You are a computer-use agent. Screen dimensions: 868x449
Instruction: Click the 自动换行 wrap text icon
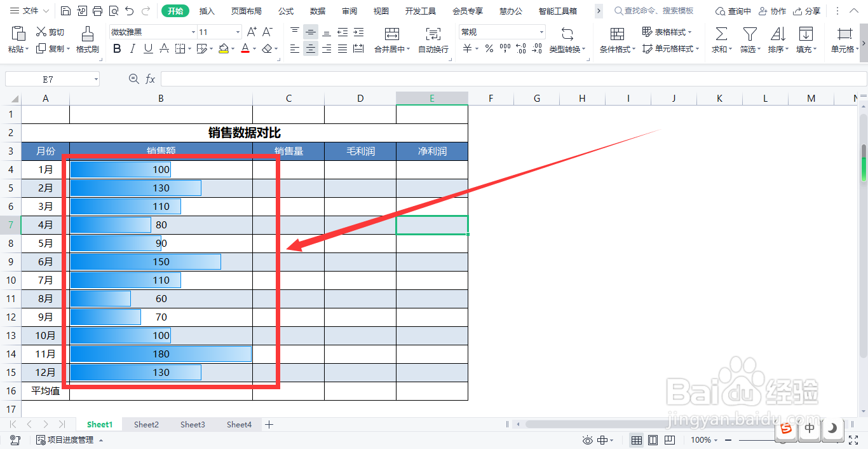[x=433, y=34]
